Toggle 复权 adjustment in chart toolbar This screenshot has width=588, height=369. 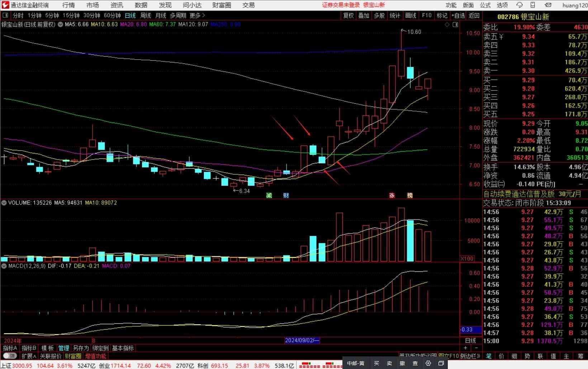pos(348,15)
